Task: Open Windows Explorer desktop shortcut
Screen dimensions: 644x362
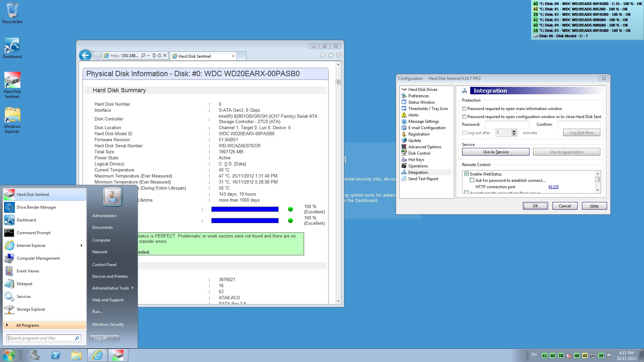Action: pos(12,120)
